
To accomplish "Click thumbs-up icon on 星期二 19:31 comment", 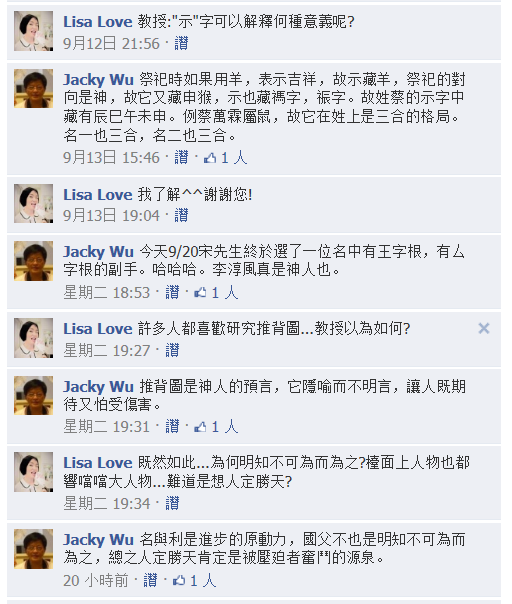I will click(x=200, y=426).
